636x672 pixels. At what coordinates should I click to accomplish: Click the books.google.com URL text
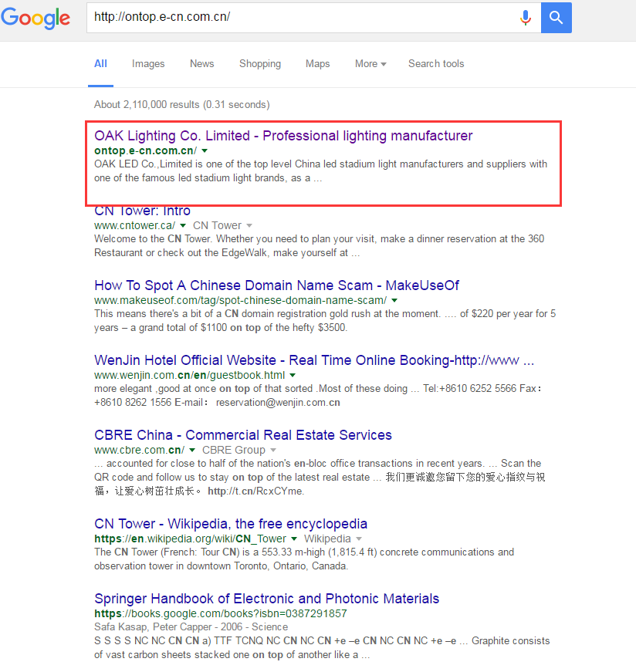[x=221, y=613]
